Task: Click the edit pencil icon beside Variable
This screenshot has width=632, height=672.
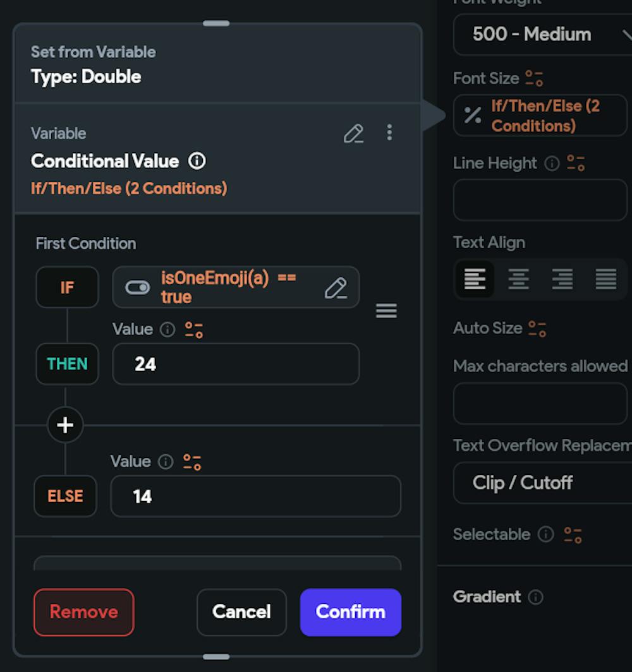Action: (353, 133)
